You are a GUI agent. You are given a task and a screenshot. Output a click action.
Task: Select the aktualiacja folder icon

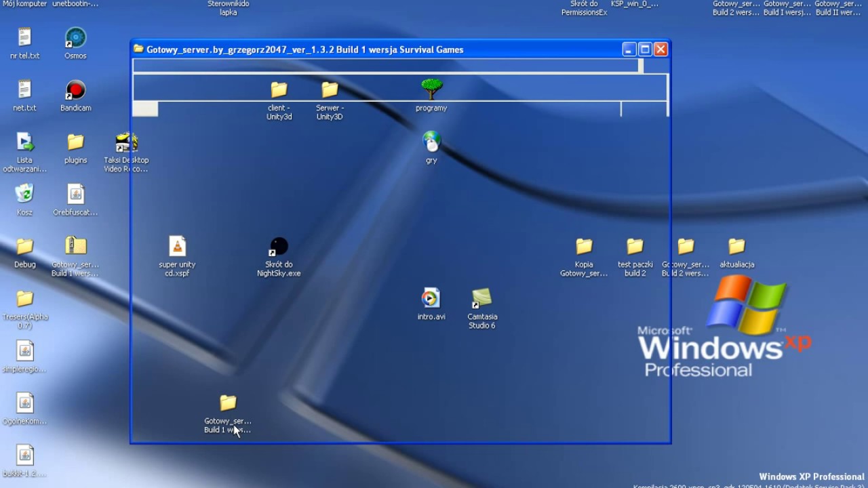pyautogui.click(x=736, y=247)
